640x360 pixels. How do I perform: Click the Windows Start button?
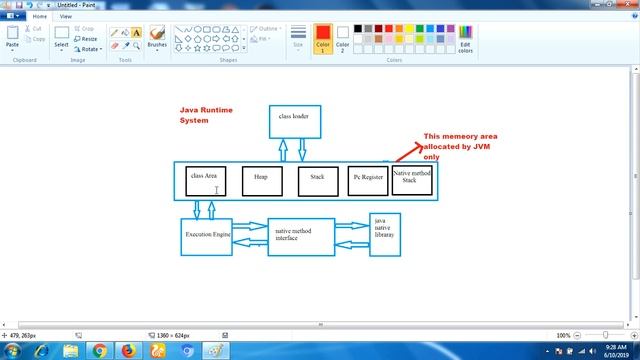[x=12, y=351]
